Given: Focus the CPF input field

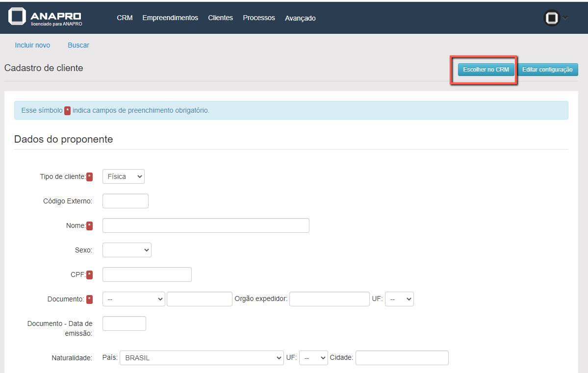Looking at the screenshot, I should (147, 274).
